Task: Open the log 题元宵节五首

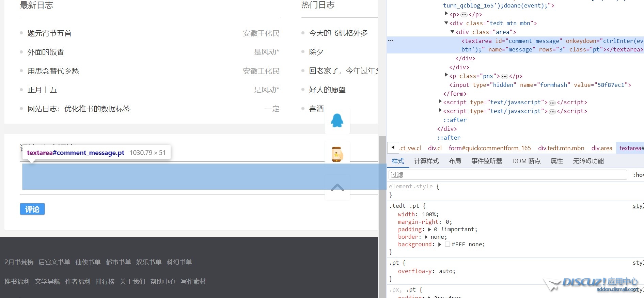Action: point(49,33)
